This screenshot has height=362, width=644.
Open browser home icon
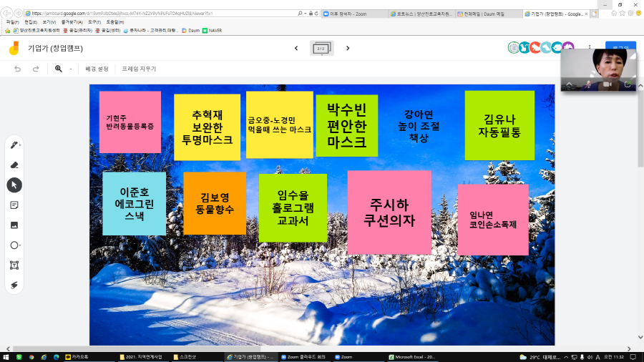click(x=614, y=14)
